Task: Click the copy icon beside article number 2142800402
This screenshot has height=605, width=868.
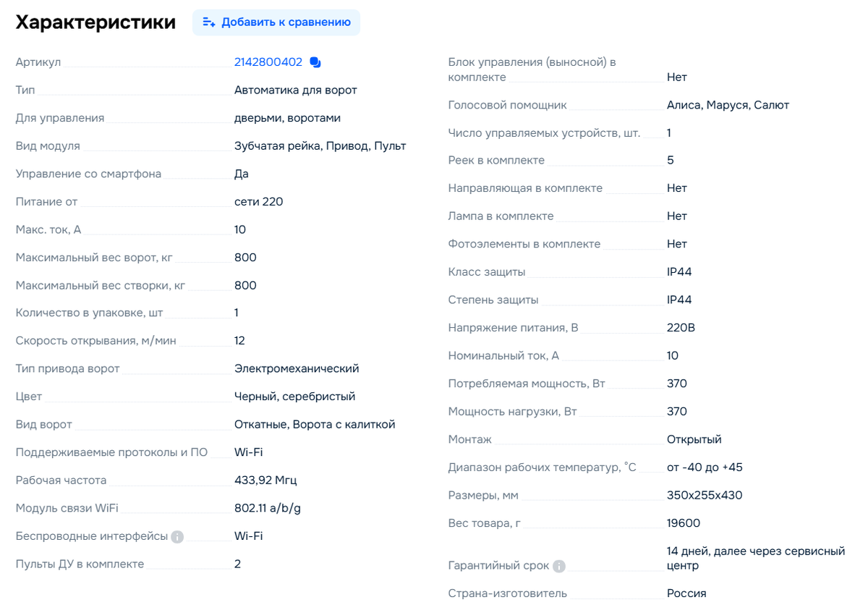Action: (315, 62)
